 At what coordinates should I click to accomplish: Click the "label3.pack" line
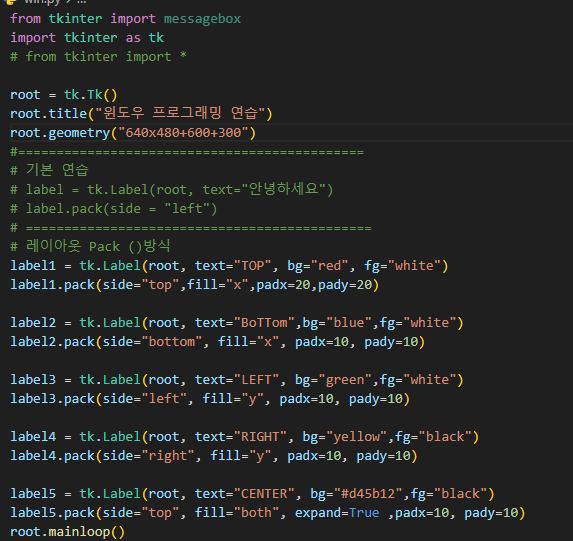coord(210,399)
